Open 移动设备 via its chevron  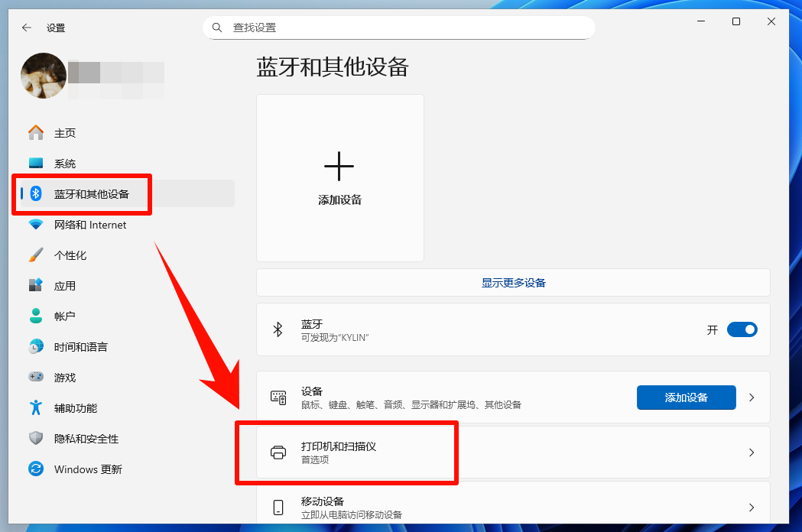click(752, 508)
